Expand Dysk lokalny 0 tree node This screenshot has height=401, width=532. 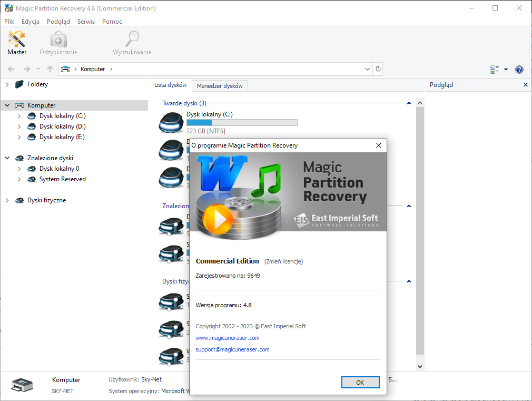(x=19, y=169)
